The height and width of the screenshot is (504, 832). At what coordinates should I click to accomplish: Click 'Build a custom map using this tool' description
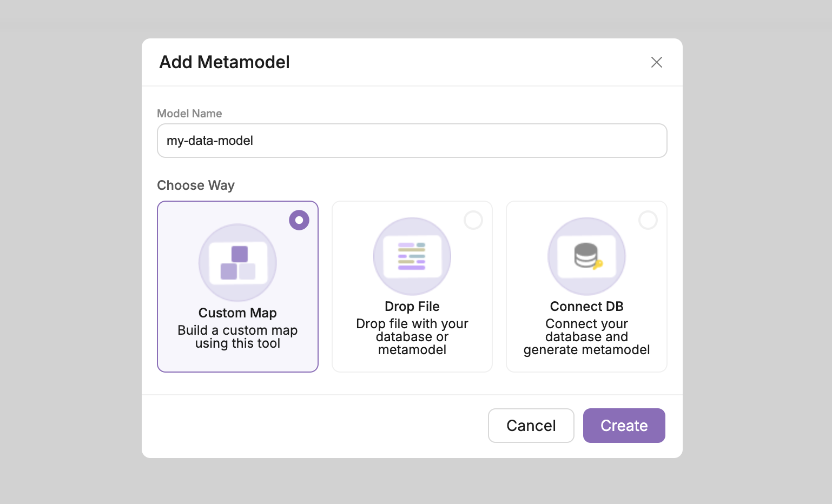point(237,337)
